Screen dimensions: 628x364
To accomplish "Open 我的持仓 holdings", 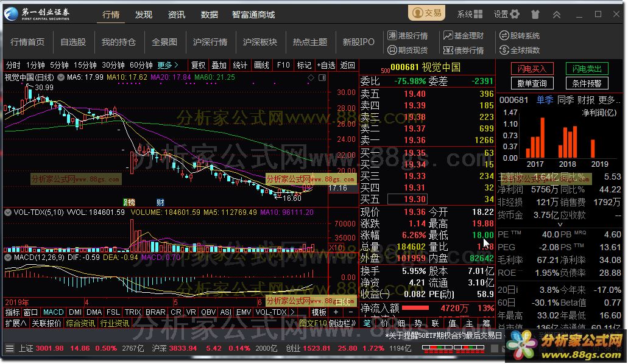I will pos(119,42).
